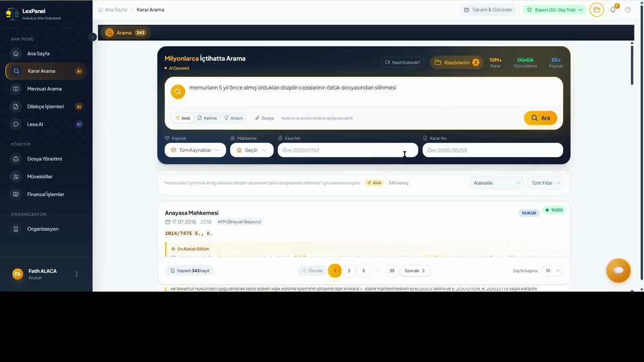Click the yellow search icon in query box
The image size is (644, 362).
[178, 92]
